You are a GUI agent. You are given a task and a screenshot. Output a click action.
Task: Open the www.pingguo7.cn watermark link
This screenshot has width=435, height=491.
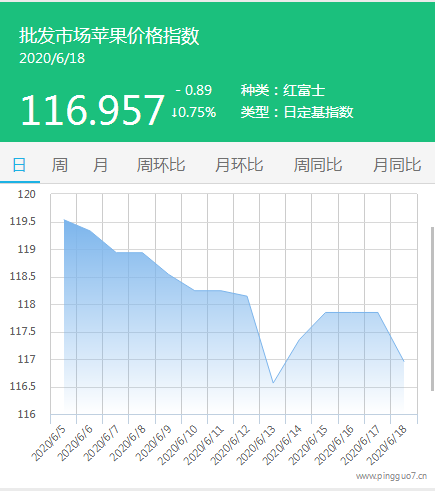click(391, 476)
